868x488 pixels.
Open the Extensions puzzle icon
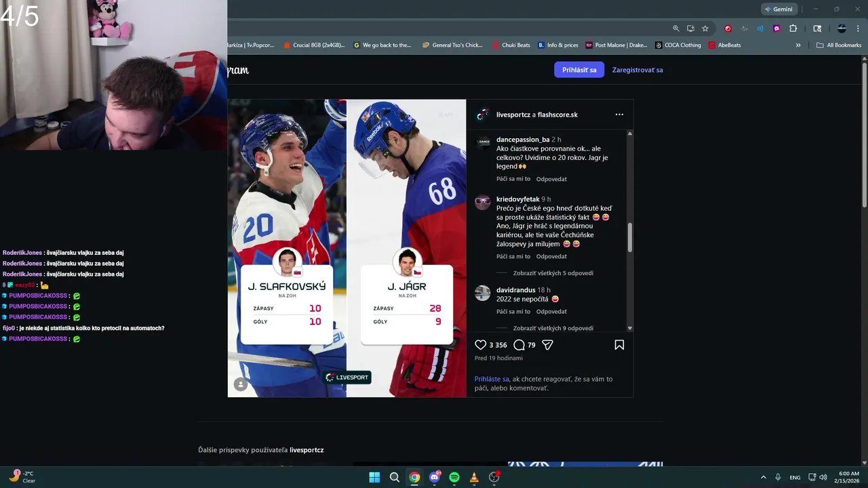pos(793,28)
